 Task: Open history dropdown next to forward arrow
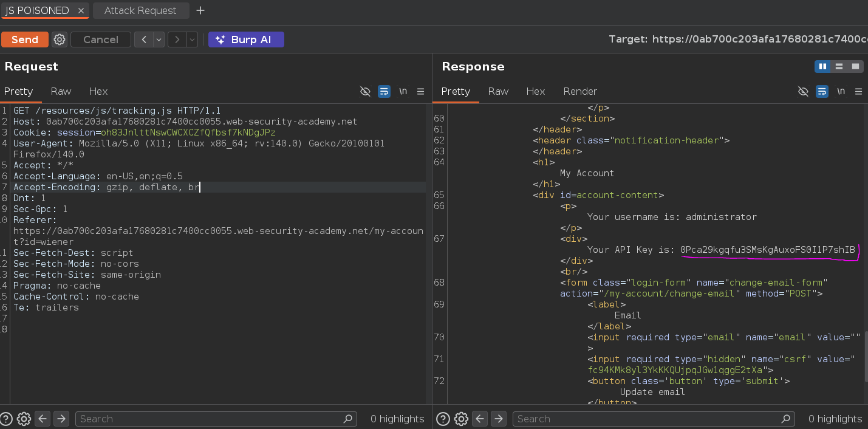192,39
